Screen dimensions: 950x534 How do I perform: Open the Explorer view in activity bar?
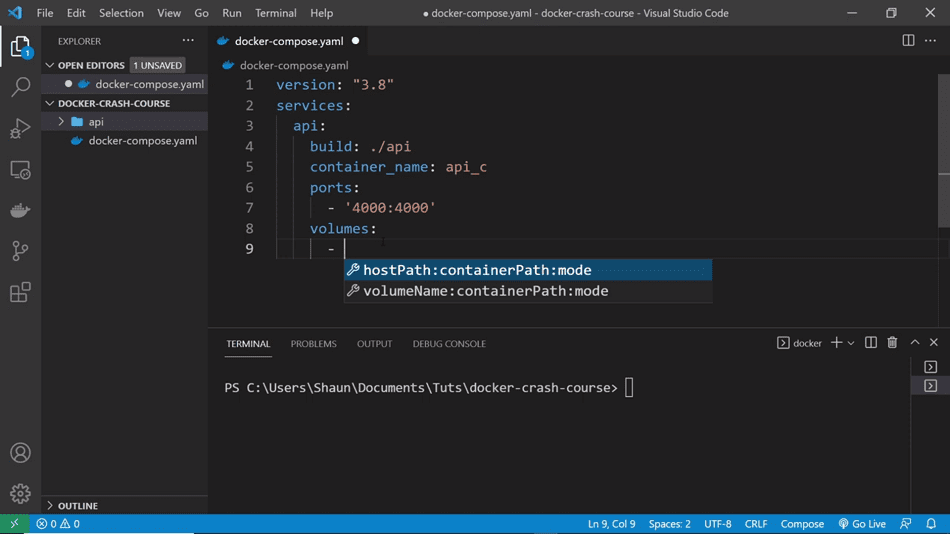click(20, 47)
